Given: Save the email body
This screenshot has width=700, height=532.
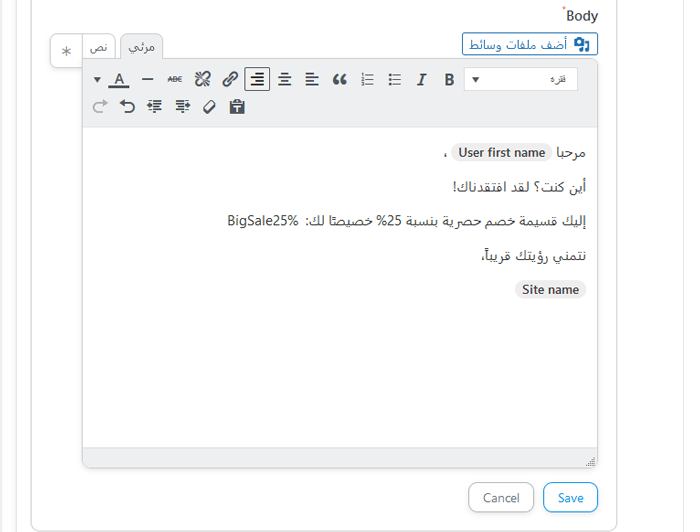Looking at the screenshot, I should 570,498.
